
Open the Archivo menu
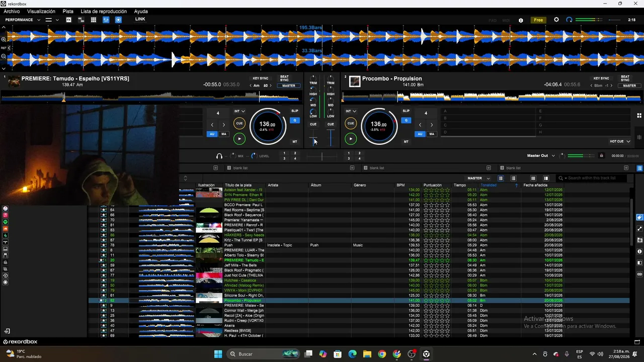point(12,11)
